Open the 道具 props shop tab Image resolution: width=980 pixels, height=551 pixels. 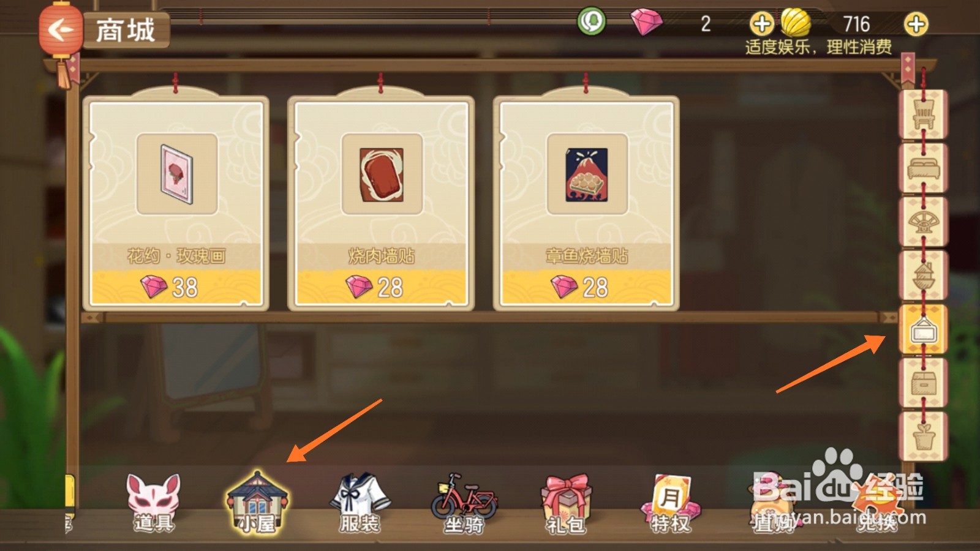pos(153,502)
